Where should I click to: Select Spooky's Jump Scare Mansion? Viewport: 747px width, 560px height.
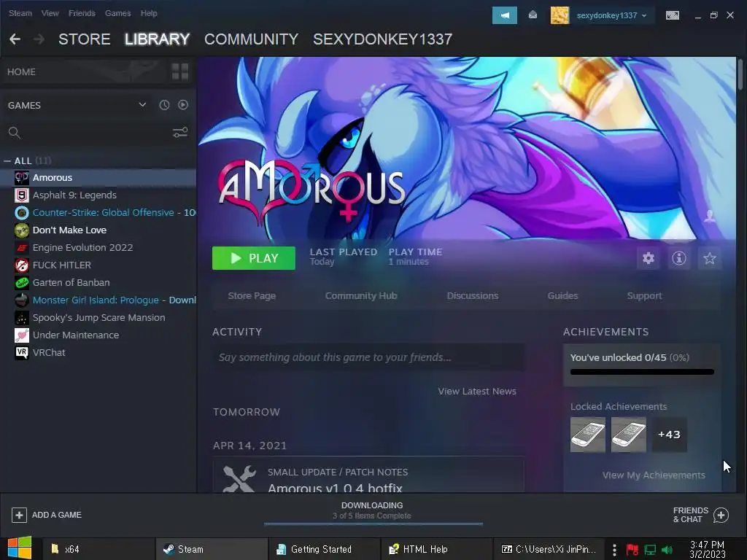[x=98, y=318]
